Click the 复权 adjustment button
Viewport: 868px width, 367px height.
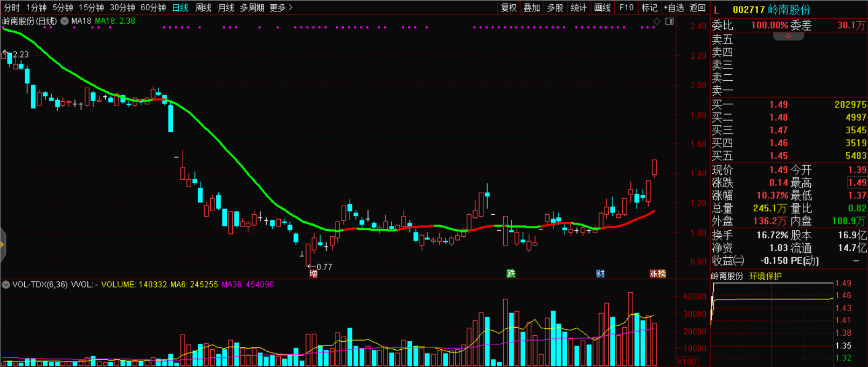click(x=509, y=8)
